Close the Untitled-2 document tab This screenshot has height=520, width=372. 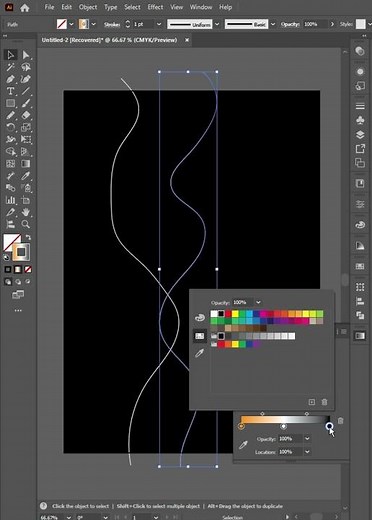(x=187, y=40)
